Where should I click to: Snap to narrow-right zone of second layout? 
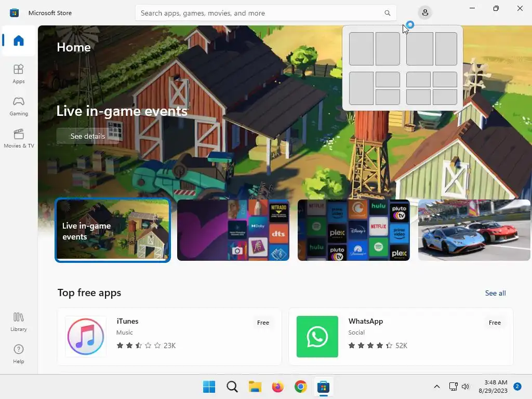click(446, 49)
